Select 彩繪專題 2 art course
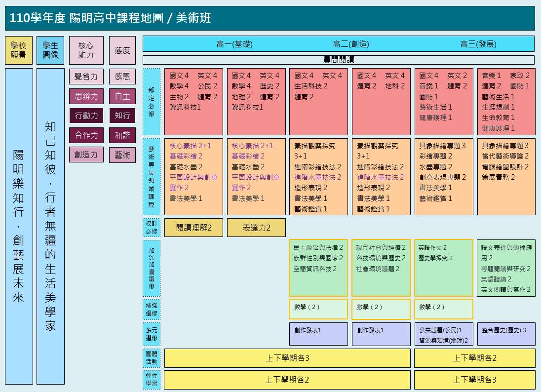 (435, 156)
